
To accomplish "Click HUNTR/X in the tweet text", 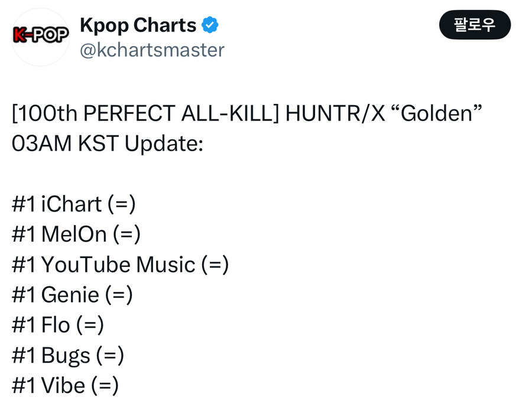I will (335, 113).
